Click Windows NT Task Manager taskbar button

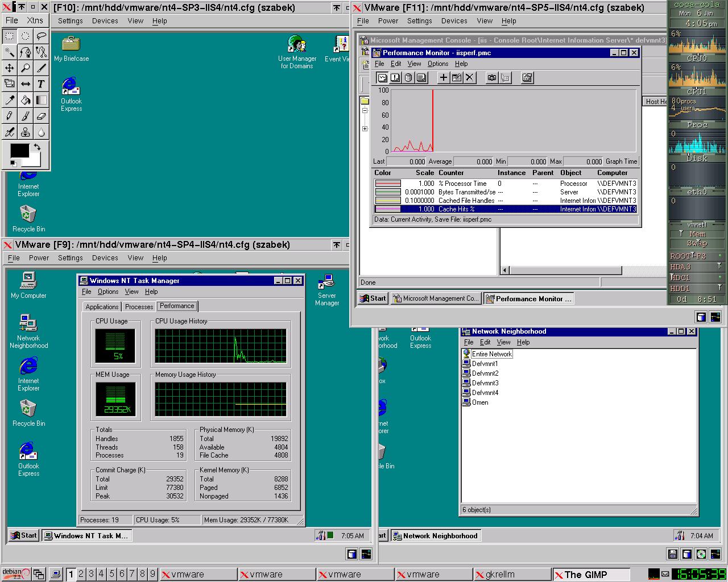(x=87, y=535)
